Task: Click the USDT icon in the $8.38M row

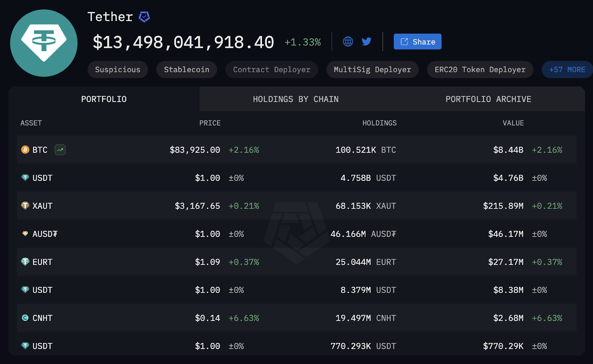Action: 25,290
